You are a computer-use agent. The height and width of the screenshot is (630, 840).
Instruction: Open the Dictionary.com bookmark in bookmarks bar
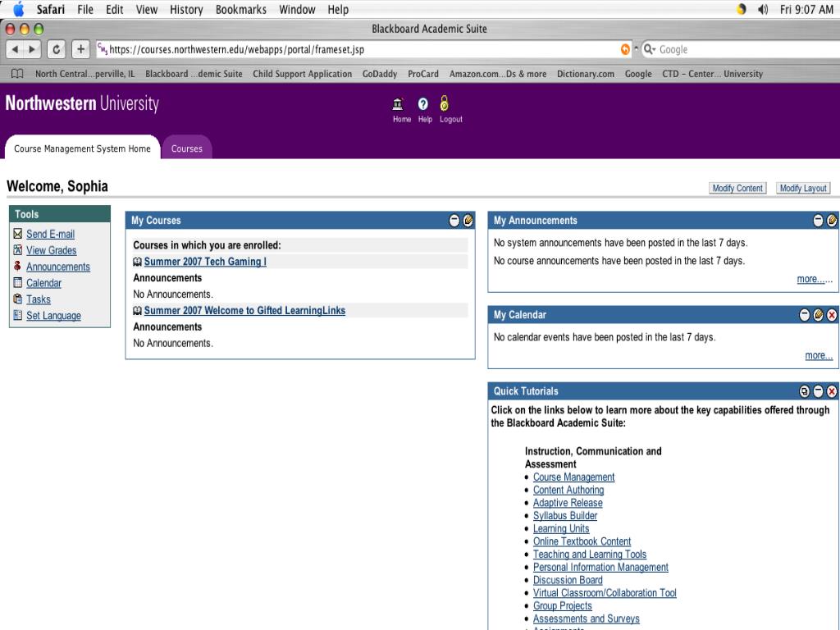coord(586,74)
